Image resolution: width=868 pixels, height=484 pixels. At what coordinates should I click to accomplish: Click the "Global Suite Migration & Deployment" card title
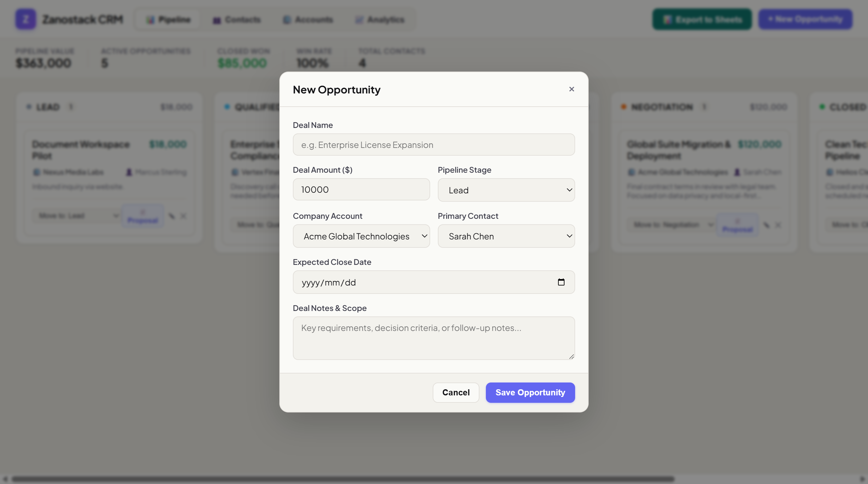coord(679,150)
